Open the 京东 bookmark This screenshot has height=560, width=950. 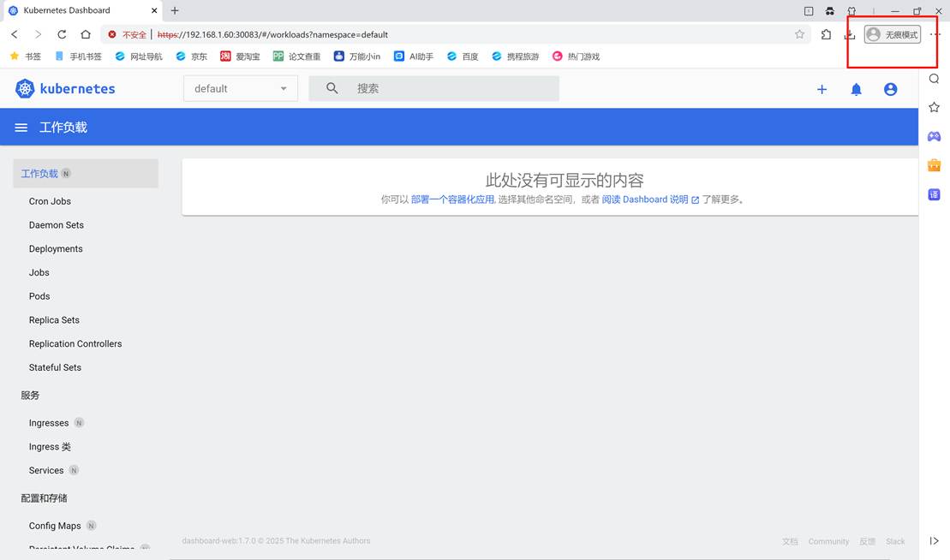[191, 57]
